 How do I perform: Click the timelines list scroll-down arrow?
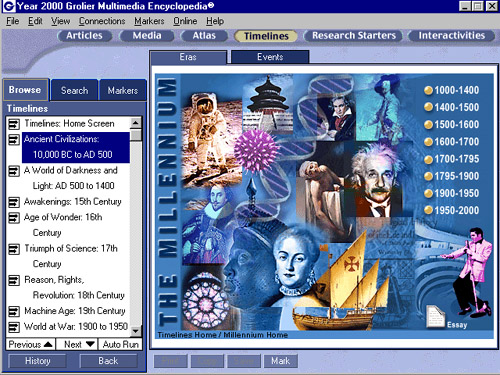point(136,331)
